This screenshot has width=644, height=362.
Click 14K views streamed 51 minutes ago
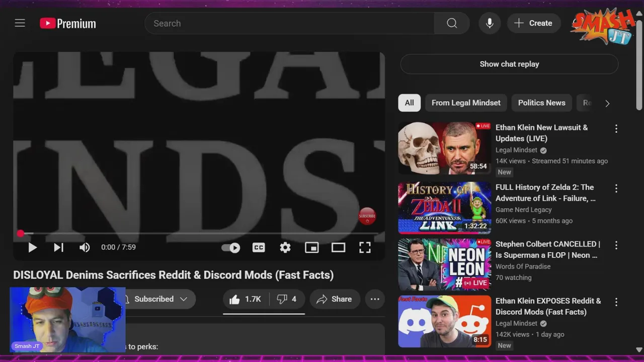coord(551,161)
